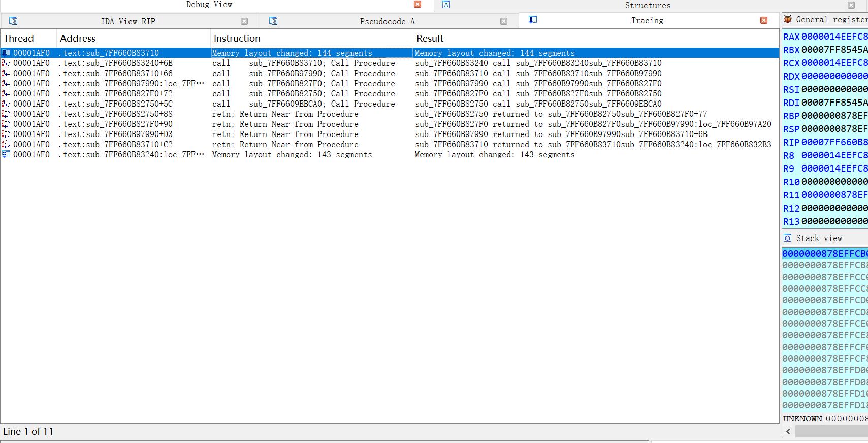The height and width of the screenshot is (443, 868).
Task: Select the trace row at sub_7FF660B82750+88
Action: 390,114
